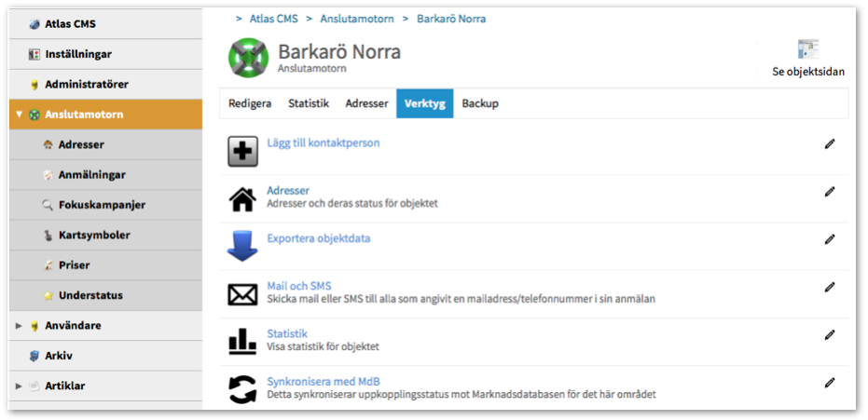Click pencil edit icon for Exportera objektdata
Screen dimensions: 868x420
point(830,239)
